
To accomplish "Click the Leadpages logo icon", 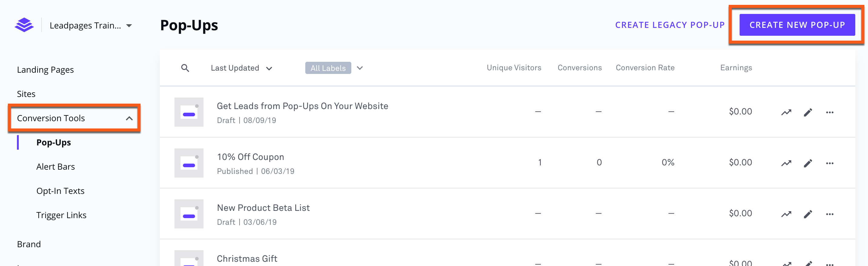I will 24,25.
